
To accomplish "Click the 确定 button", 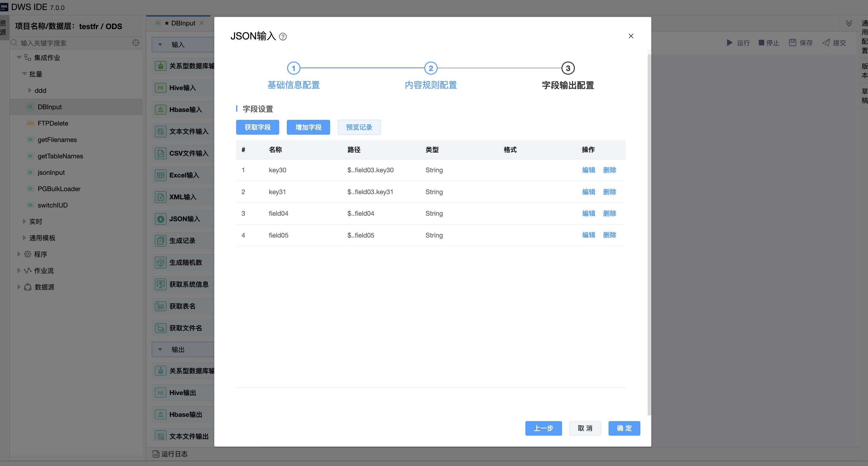I will click(624, 428).
